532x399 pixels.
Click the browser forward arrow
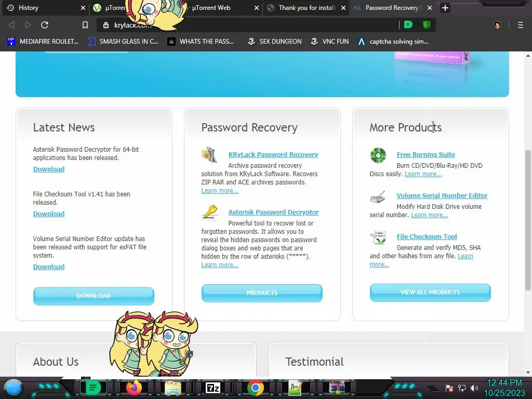28,25
